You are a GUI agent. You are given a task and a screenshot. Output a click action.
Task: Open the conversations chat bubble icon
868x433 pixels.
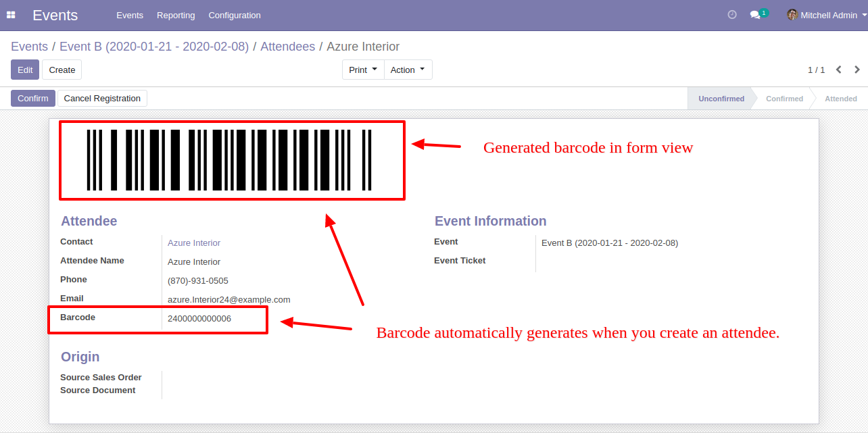(x=755, y=15)
